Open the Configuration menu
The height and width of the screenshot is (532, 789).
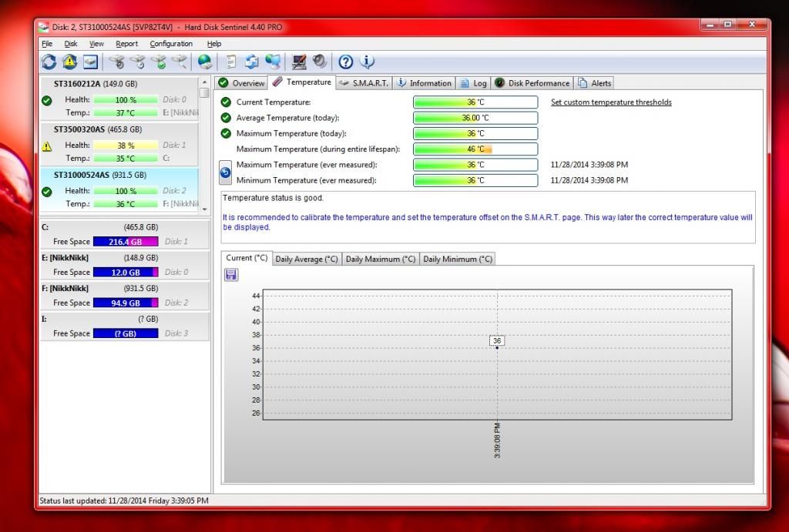pos(171,44)
